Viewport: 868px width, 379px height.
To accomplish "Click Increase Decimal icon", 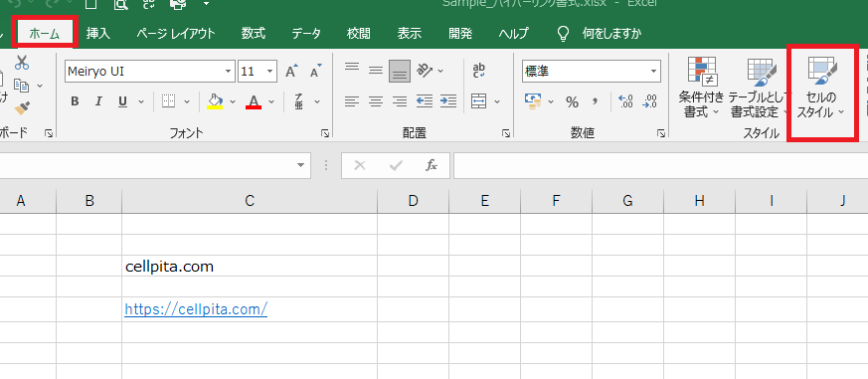I will [x=626, y=101].
